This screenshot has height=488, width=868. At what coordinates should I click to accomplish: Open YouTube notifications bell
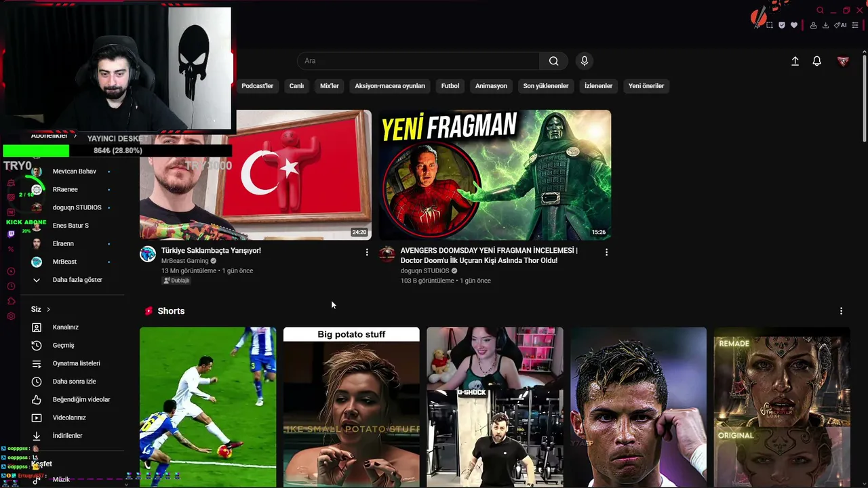click(817, 61)
